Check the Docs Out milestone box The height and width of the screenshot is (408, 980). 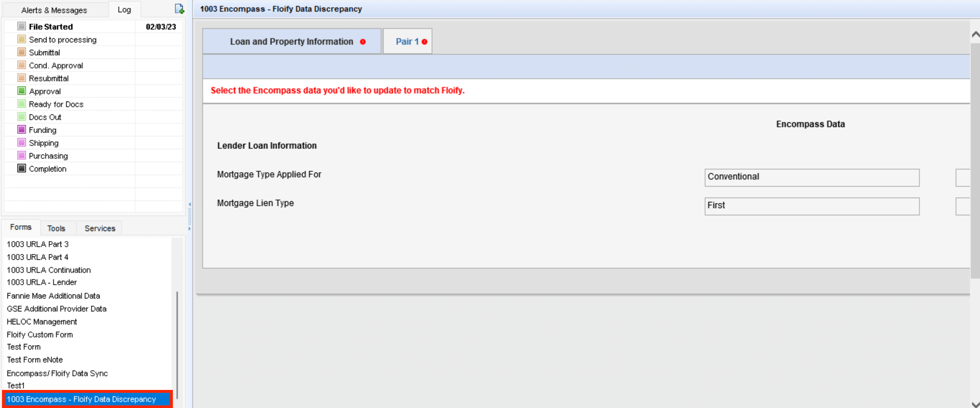point(21,116)
